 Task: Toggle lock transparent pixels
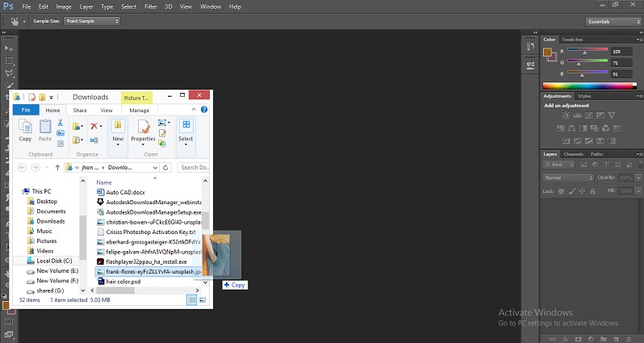coord(561,191)
